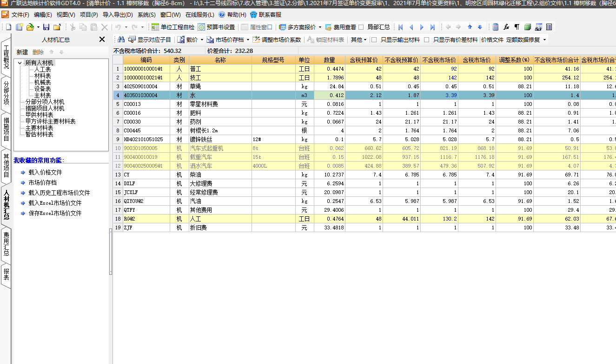Viewport: 616px width, 364px height.
Task: Click the 保存Excel市场价文件 link
Action: (x=55, y=213)
